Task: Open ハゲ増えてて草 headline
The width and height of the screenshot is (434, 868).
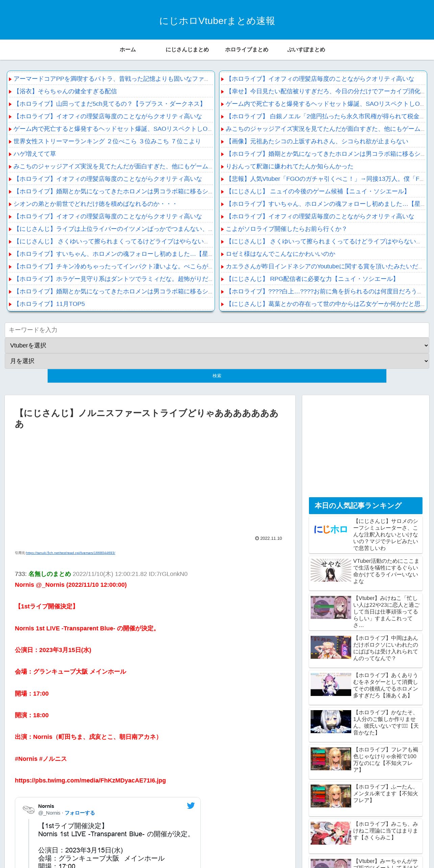Action: coord(35,154)
